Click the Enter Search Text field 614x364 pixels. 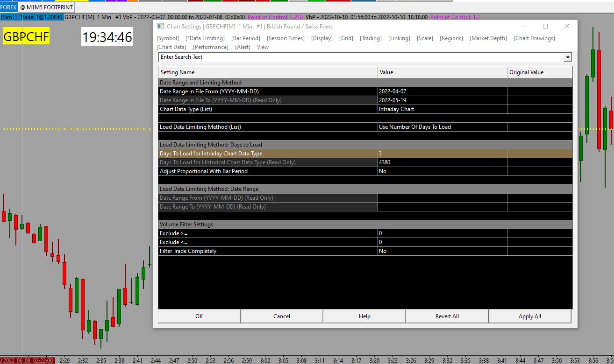pyautogui.click(x=360, y=57)
